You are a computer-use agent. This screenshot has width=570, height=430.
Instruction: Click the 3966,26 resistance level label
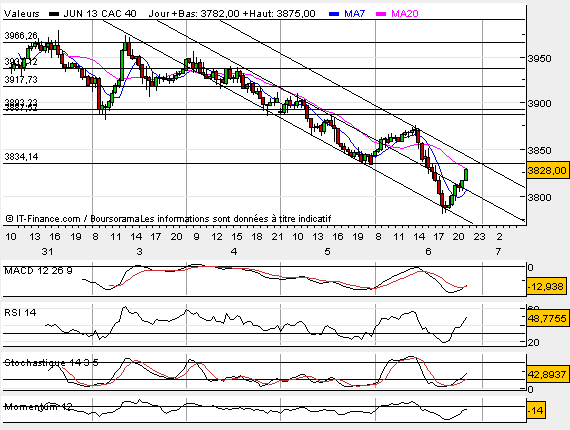click(x=21, y=36)
